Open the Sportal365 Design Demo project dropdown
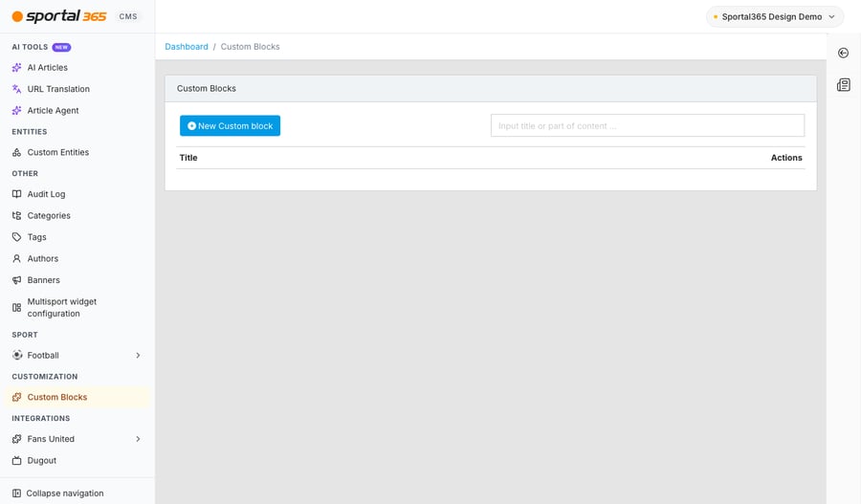The height and width of the screenshot is (504, 861). (774, 16)
